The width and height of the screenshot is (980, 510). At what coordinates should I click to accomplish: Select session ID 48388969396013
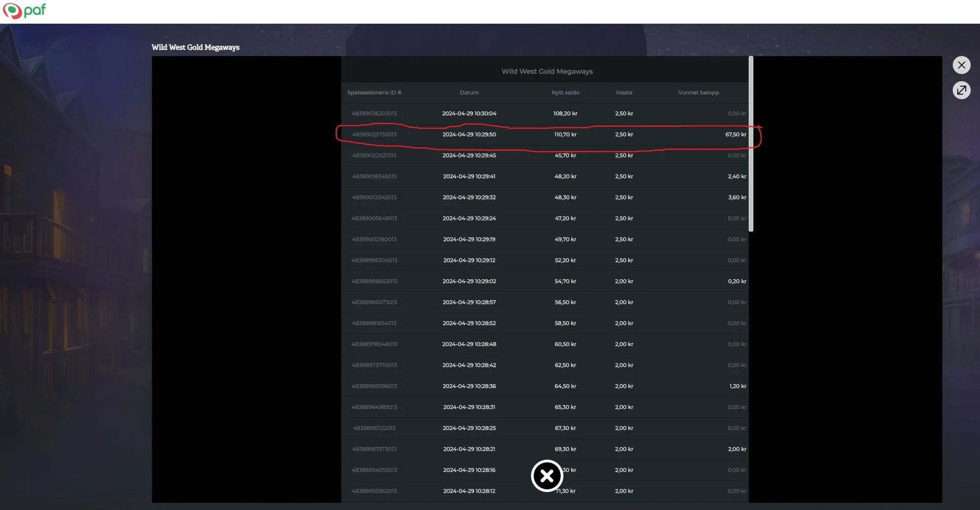click(374, 386)
